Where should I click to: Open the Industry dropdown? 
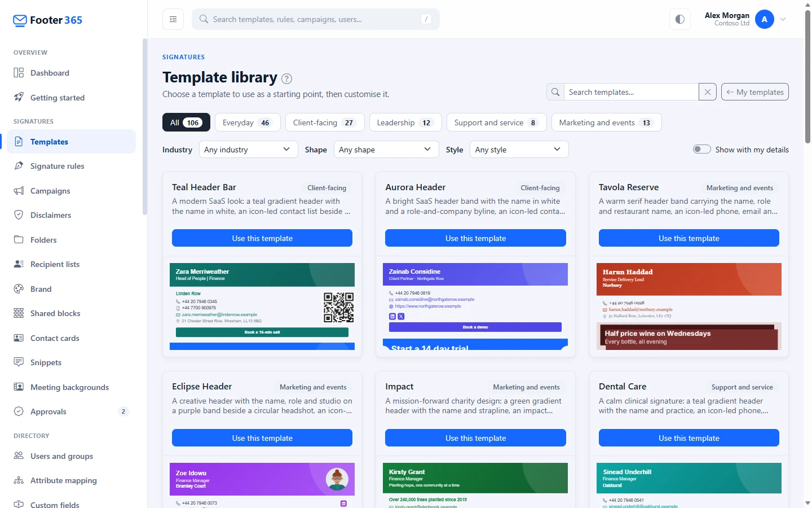tap(248, 150)
